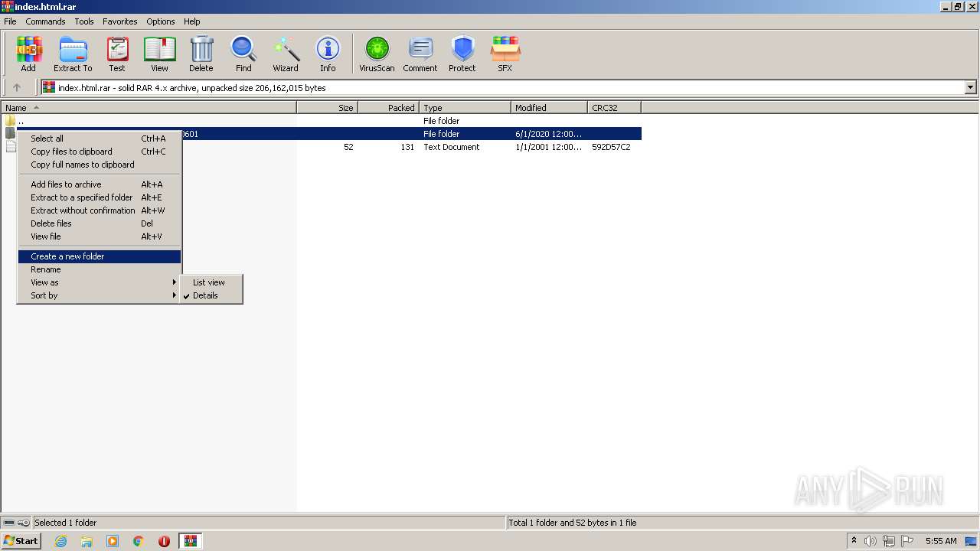Click the archive path address field
Image resolution: width=980 pixels, height=551 pixels.
point(503,87)
